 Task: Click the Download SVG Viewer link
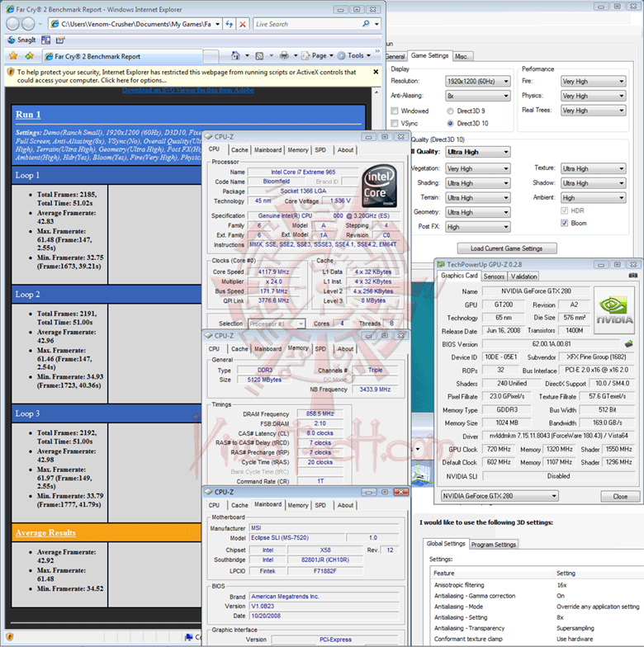(188, 89)
